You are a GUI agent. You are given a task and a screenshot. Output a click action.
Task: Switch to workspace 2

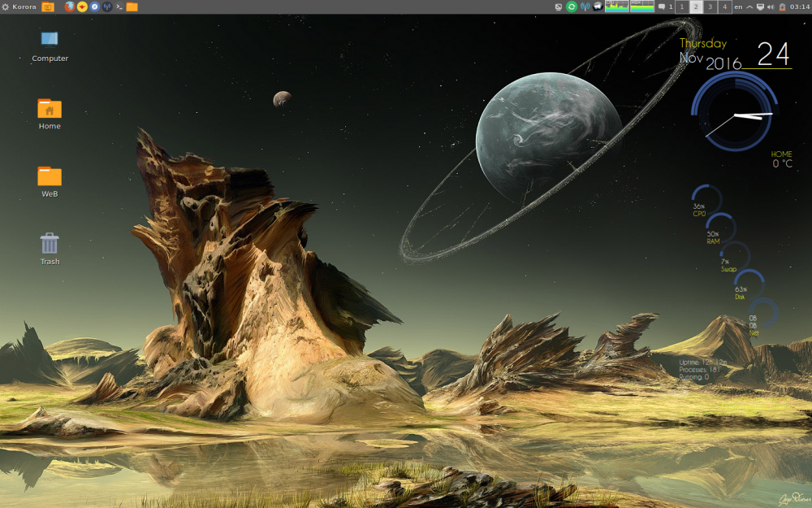(x=696, y=7)
